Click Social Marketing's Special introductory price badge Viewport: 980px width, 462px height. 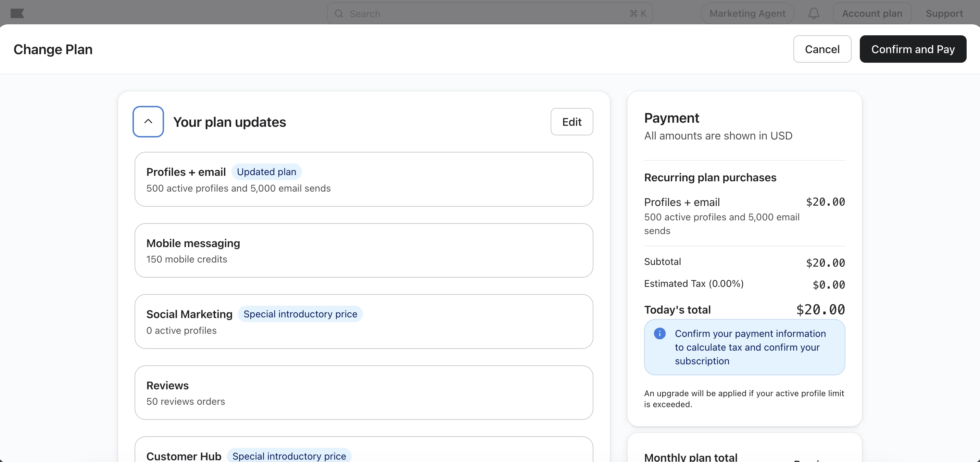(x=300, y=314)
